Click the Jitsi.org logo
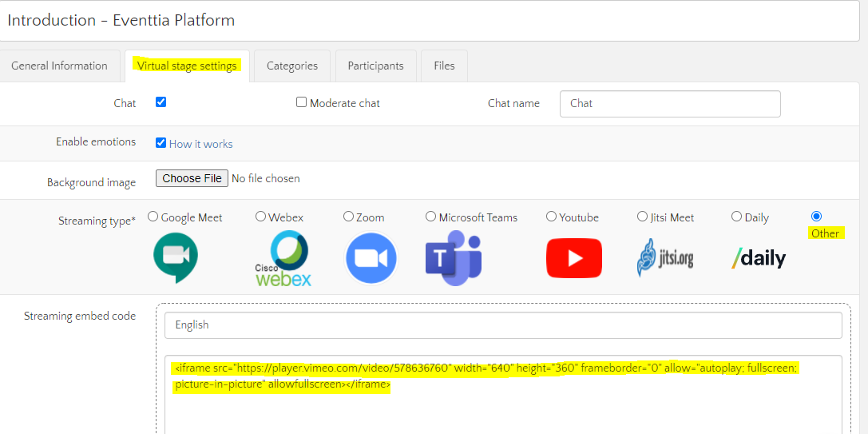The height and width of the screenshot is (434, 868). pyautogui.click(x=665, y=258)
